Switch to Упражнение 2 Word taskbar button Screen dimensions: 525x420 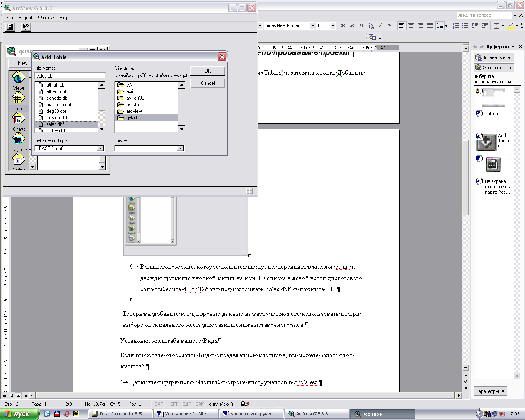186,414
